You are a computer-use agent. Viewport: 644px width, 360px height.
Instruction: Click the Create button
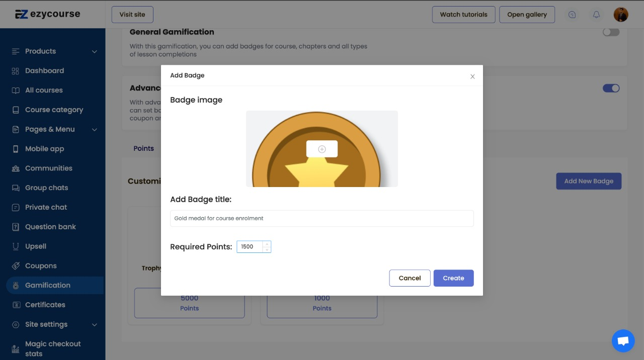click(x=453, y=278)
